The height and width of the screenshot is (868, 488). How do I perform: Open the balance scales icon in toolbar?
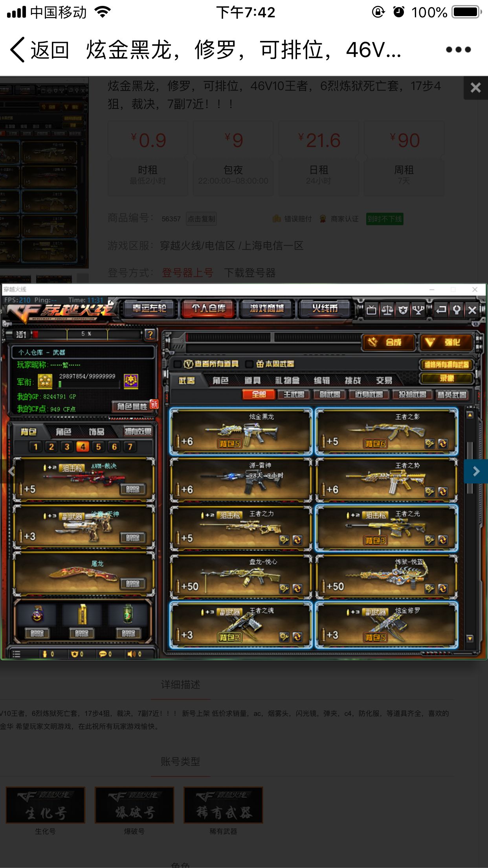coord(387,310)
